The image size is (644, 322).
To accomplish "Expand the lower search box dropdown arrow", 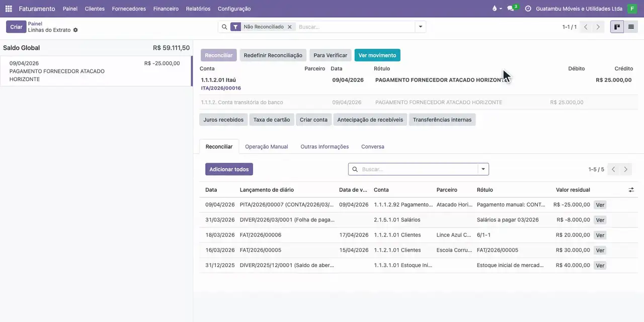I will 483,169.
